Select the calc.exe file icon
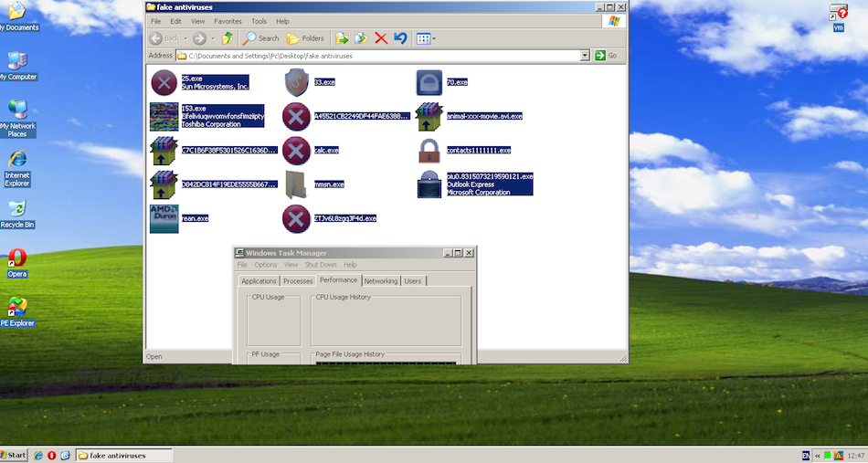The image size is (868, 463). [295, 150]
